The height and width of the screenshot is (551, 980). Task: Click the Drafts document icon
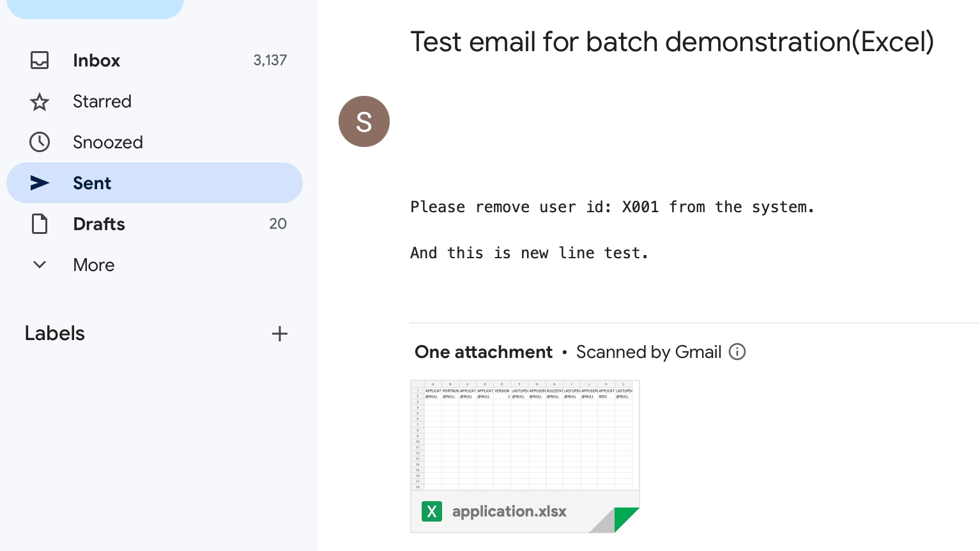point(40,224)
